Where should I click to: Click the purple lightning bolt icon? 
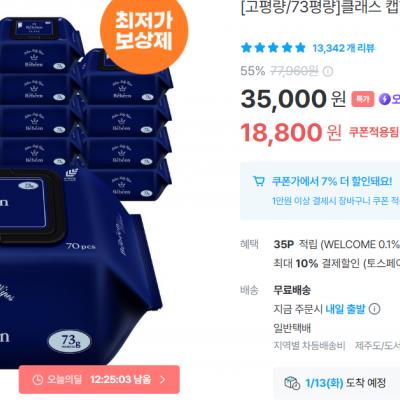[384, 99]
